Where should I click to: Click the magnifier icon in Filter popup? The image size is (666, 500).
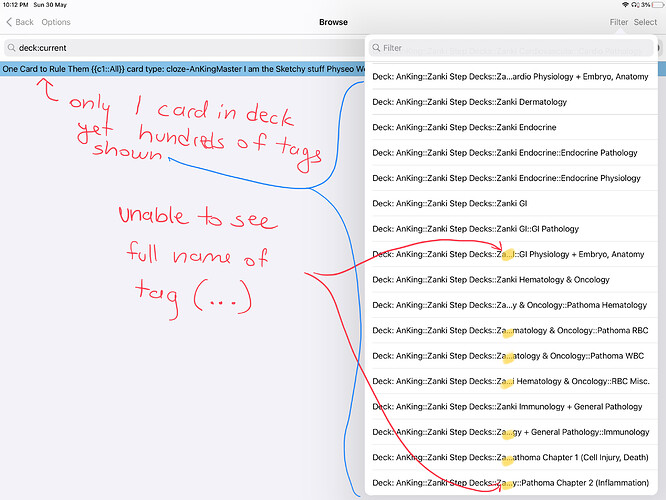coord(376,48)
